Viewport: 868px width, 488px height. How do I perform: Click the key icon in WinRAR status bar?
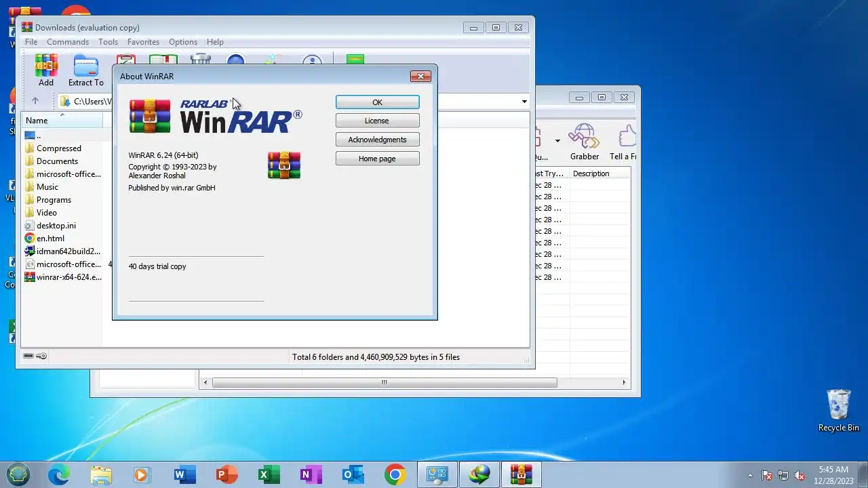tap(41, 356)
